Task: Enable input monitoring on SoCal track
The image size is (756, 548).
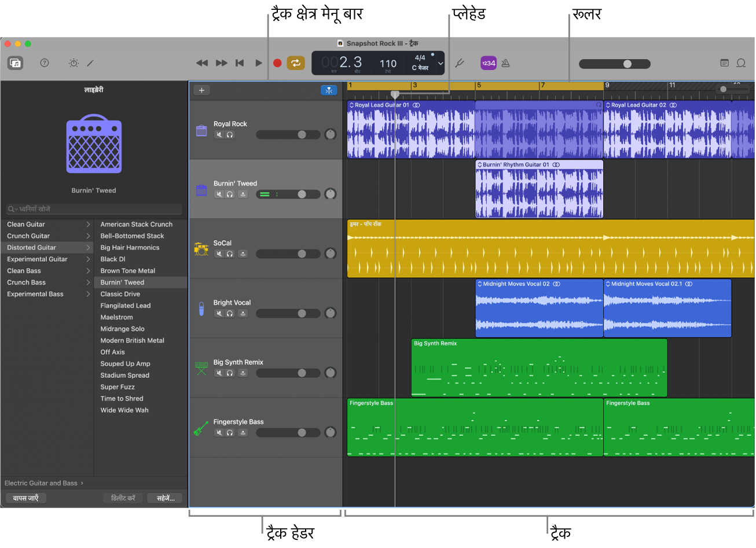Action: (x=243, y=254)
